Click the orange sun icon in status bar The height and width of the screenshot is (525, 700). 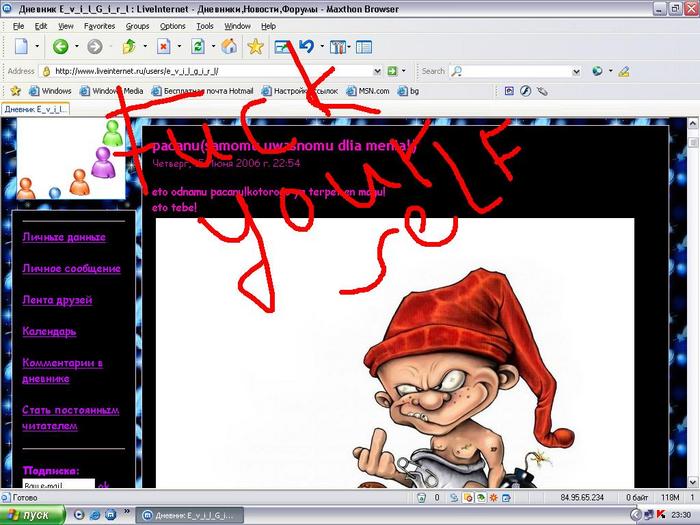coord(493,497)
